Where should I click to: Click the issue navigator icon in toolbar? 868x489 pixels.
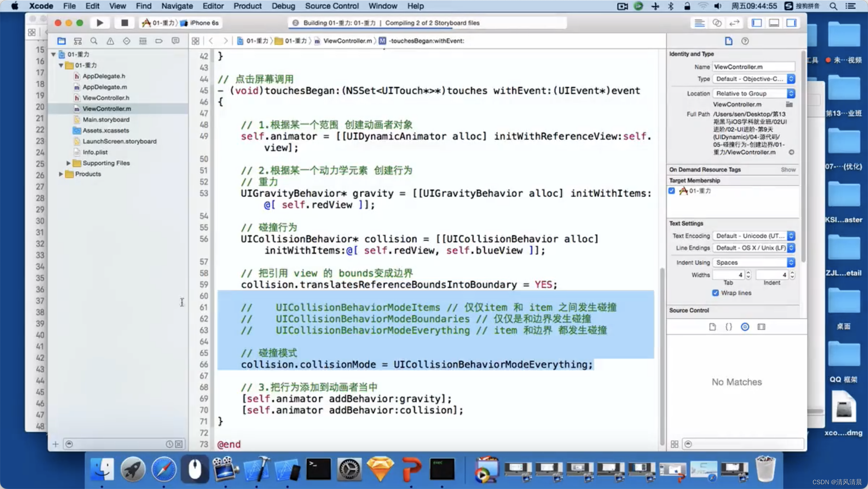110,41
